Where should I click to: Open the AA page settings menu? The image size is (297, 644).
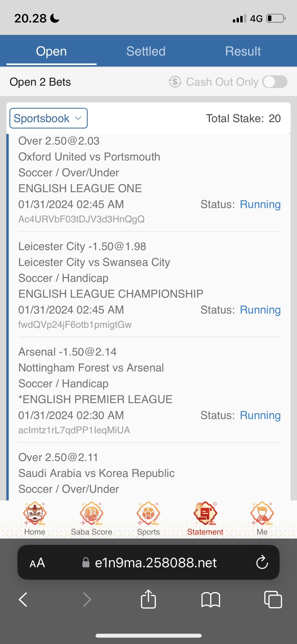pos(37,563)
